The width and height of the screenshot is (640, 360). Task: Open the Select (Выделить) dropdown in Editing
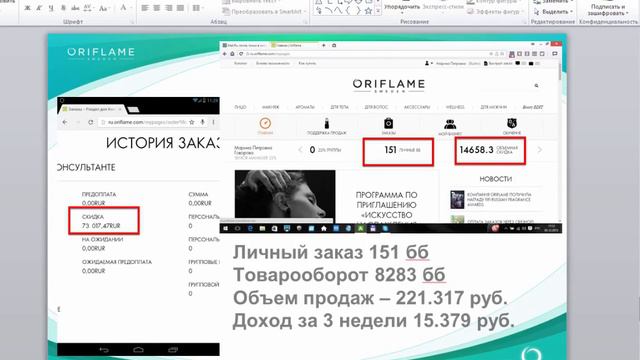pos(553,12)
